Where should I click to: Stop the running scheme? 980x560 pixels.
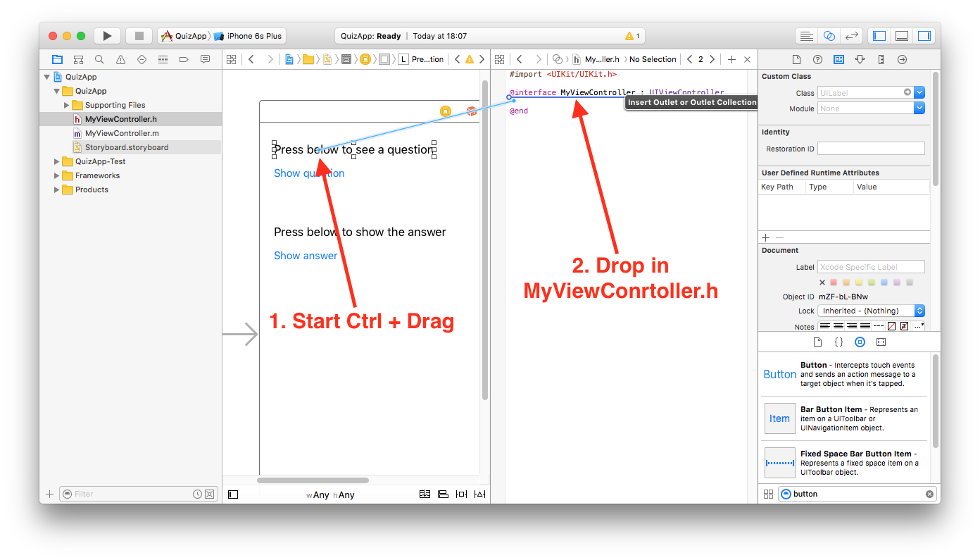click(x=139, y=36)
